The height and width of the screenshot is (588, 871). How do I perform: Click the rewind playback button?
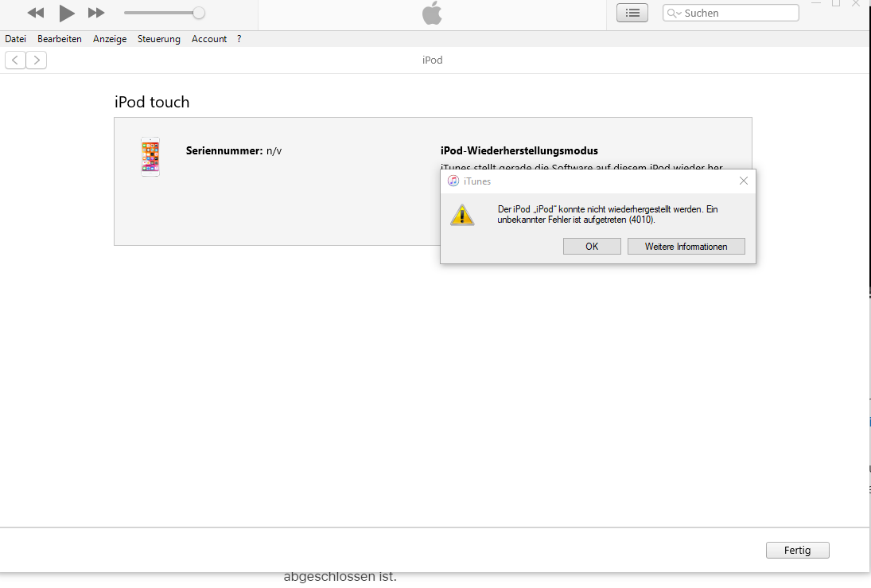(36, 13)
